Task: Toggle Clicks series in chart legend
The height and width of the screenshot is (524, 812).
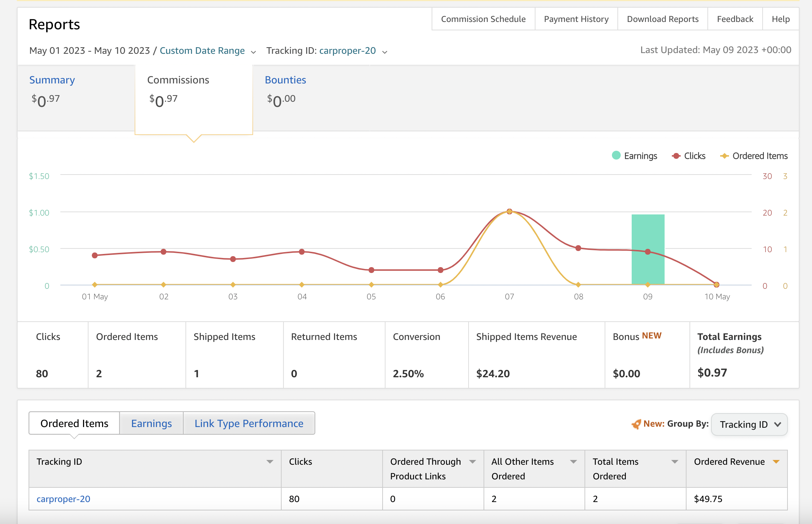Action: pos(689,156)
